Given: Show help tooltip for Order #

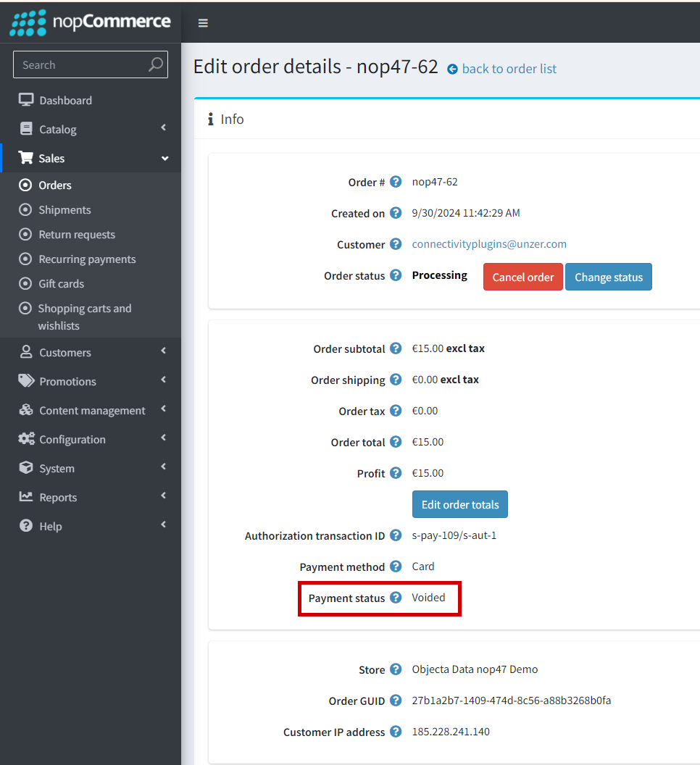Looking at the screenshot, I should [x=396, y=182].
